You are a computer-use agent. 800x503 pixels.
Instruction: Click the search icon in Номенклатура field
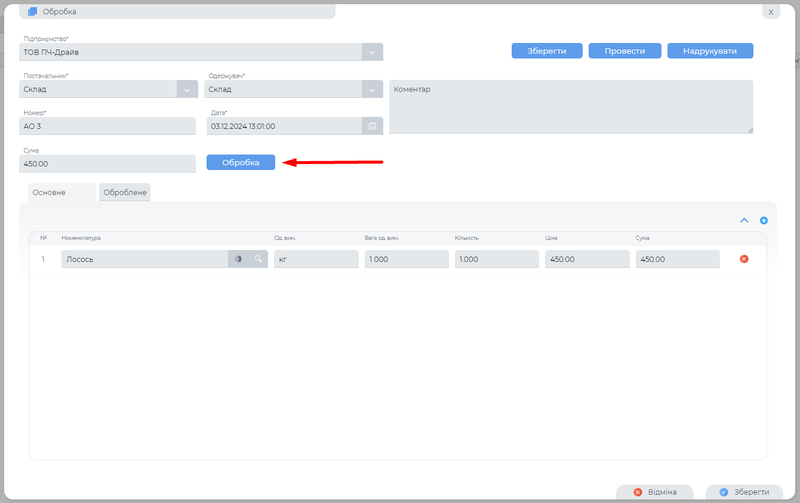point(257,259)
